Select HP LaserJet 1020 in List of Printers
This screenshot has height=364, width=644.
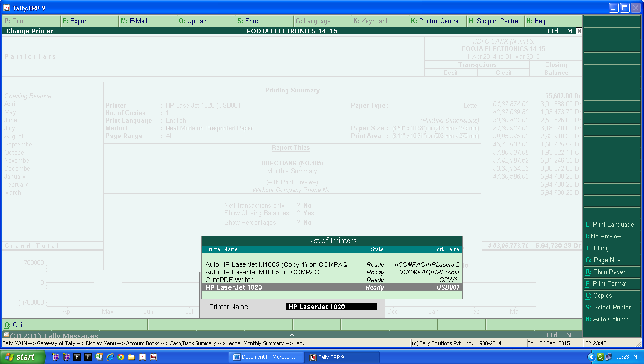coord(331,287)
